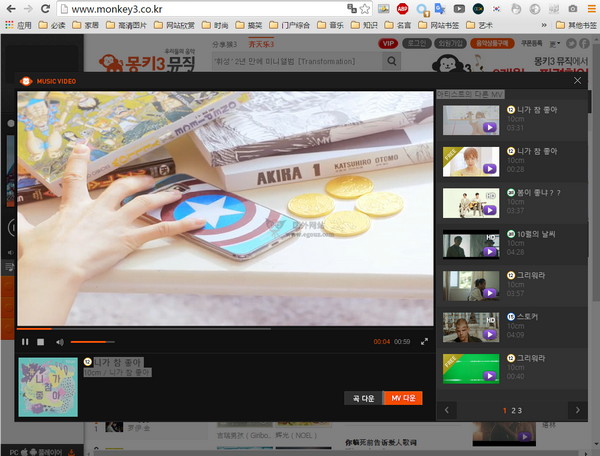Open the 니가 참 좋아 album cover thumbnail
Viewport: 600px width, 456px height.
click(48, 387)
